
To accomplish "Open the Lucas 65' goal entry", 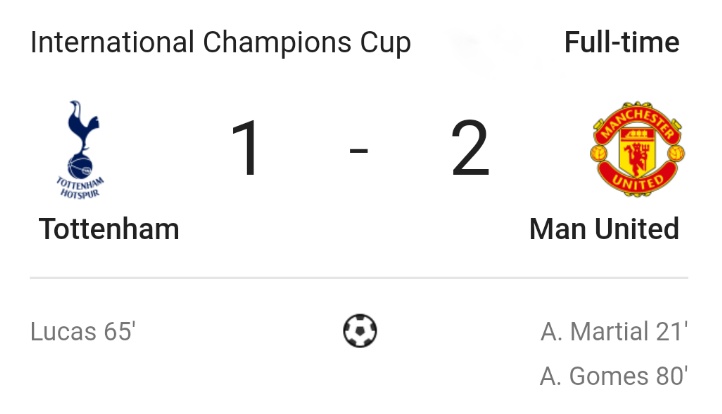I will coord(82,332).
